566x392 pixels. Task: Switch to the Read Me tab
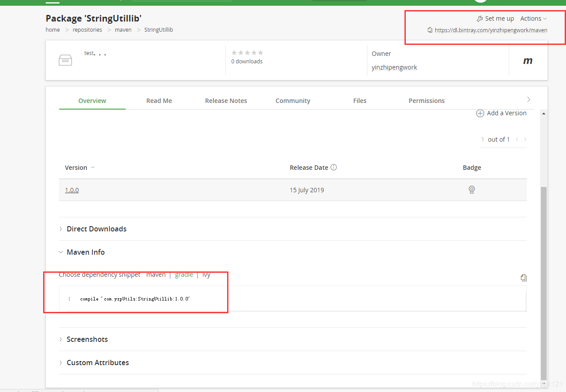click(x=159, y=101)
